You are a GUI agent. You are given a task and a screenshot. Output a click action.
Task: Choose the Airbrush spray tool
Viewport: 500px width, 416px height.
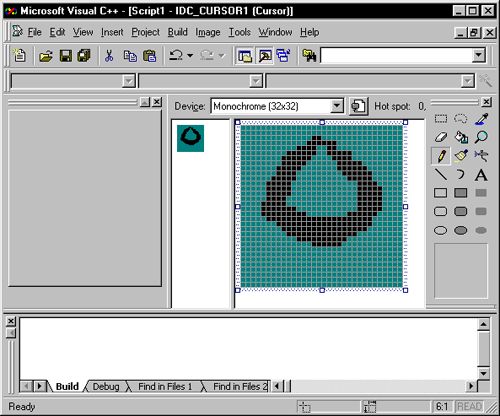tap(481, 156)
